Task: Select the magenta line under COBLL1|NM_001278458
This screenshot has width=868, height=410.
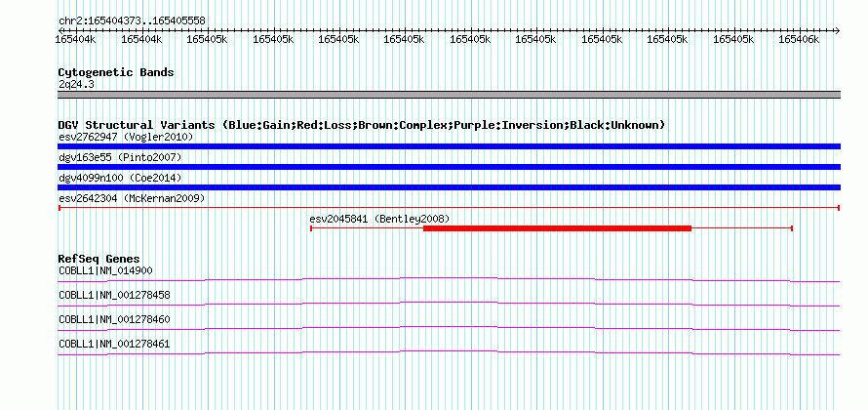Action: click(x=449, y=304)
